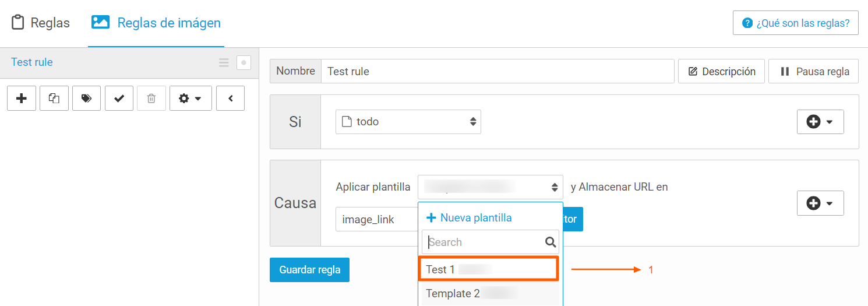Click Guardar regla button

[x=309, y=270]
